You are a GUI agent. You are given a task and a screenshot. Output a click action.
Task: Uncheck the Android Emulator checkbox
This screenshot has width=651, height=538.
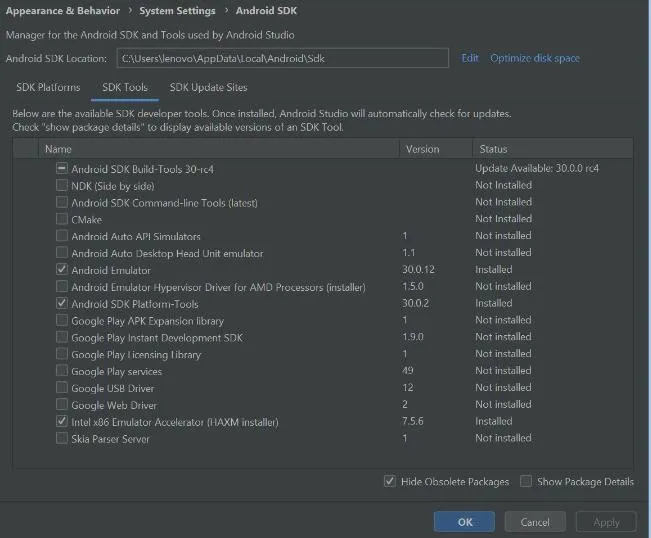[61, 269]
